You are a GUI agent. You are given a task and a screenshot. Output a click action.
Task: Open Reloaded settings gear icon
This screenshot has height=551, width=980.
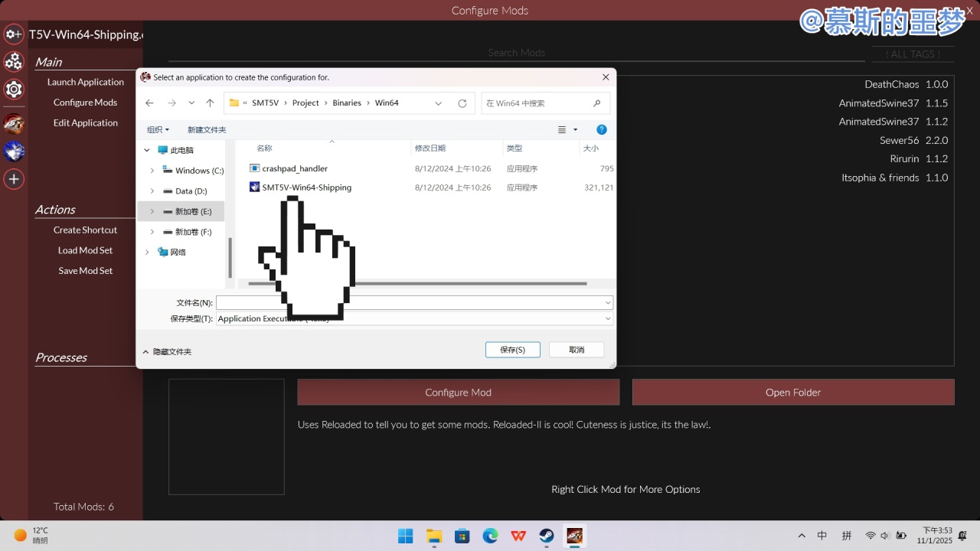14,89
